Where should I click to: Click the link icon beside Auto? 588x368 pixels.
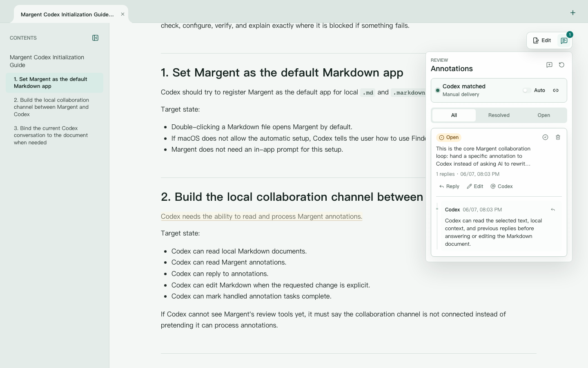[x=556, y=90]
